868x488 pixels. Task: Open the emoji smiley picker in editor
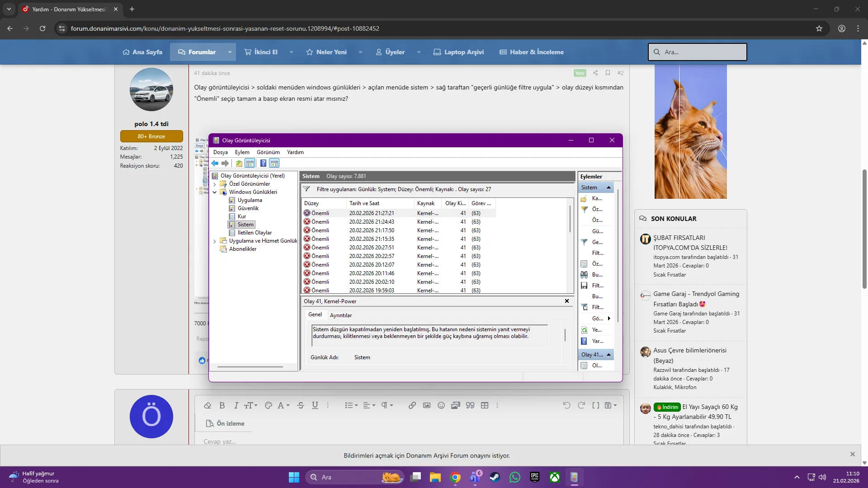click(x=441, y=405)
